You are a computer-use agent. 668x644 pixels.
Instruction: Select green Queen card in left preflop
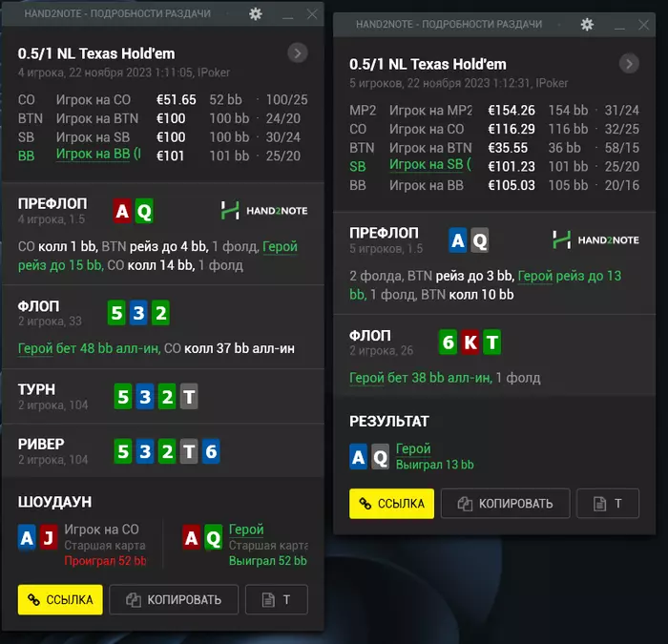(x=144, y=211)
